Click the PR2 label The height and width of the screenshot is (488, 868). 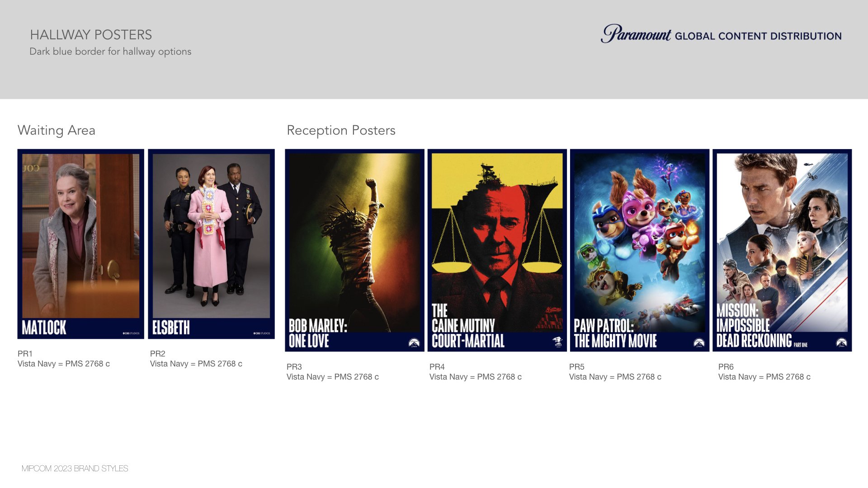click(x=158, y=353)
